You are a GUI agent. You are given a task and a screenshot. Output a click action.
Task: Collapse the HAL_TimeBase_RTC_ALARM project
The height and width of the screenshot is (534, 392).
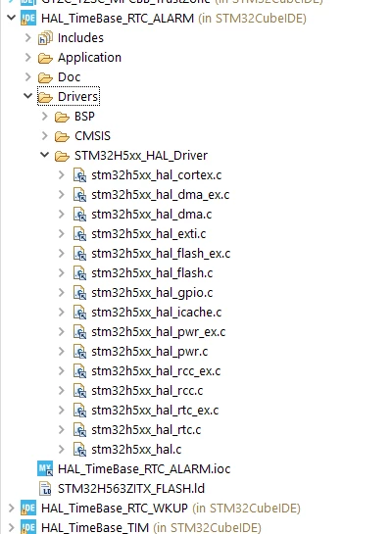point(12,18)
